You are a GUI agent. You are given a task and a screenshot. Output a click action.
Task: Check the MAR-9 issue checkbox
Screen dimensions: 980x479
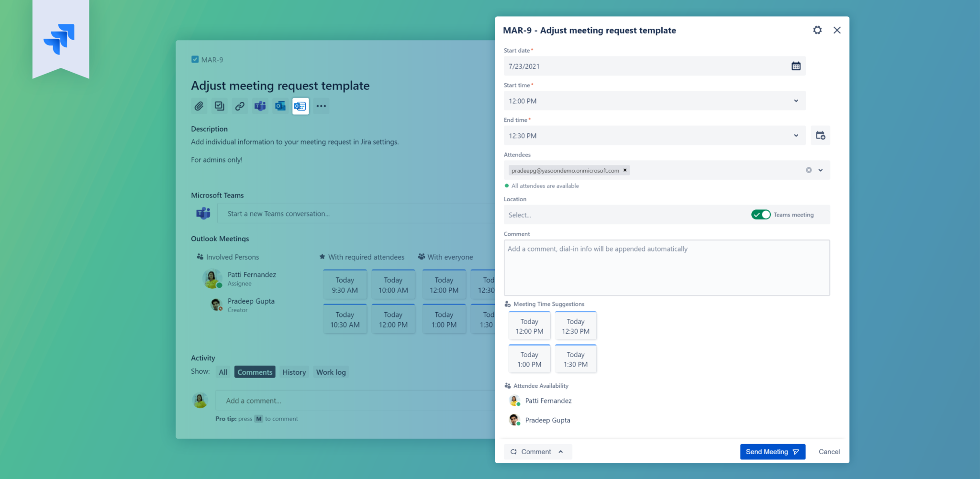195,59
